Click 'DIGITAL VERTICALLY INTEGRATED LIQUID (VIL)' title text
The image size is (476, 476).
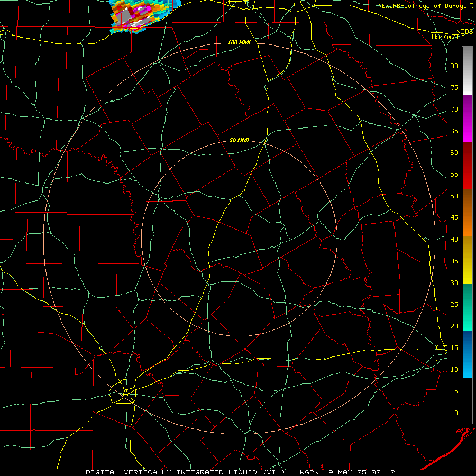pyautogui.click(x=185, y=472)
